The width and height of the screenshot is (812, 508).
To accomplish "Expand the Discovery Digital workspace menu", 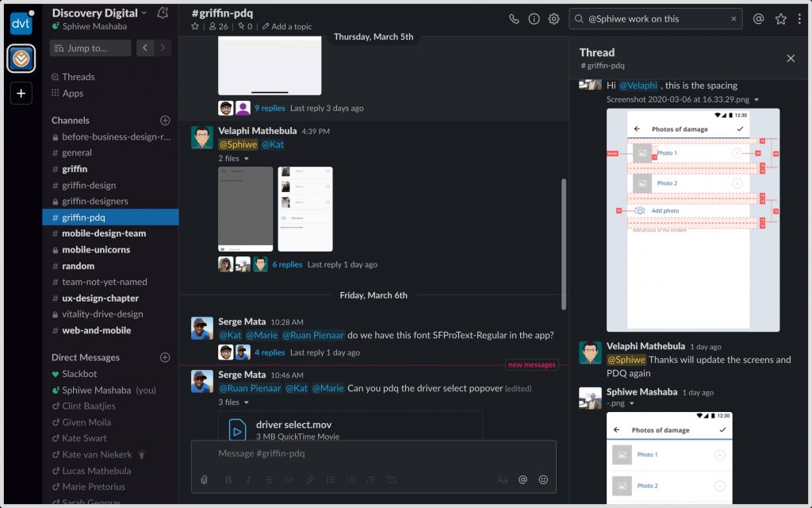I will pos(99,13).
